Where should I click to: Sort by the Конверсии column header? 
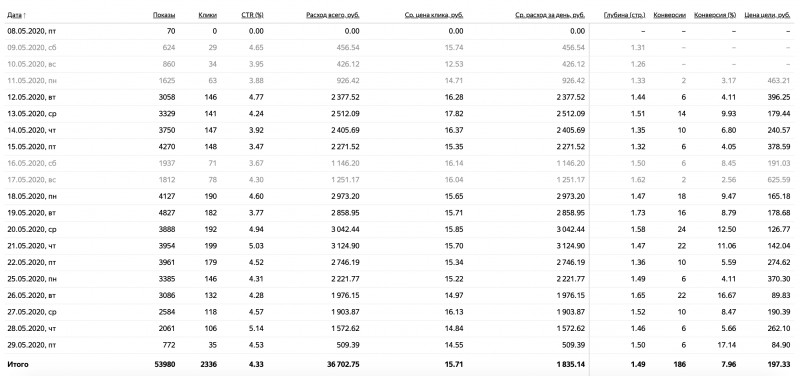pyautogui.click(x=669, y=15)
